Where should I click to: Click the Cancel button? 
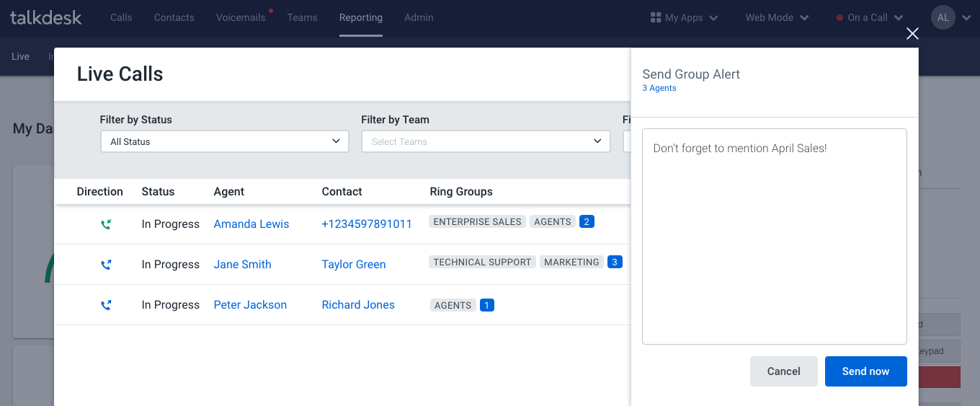784,371
